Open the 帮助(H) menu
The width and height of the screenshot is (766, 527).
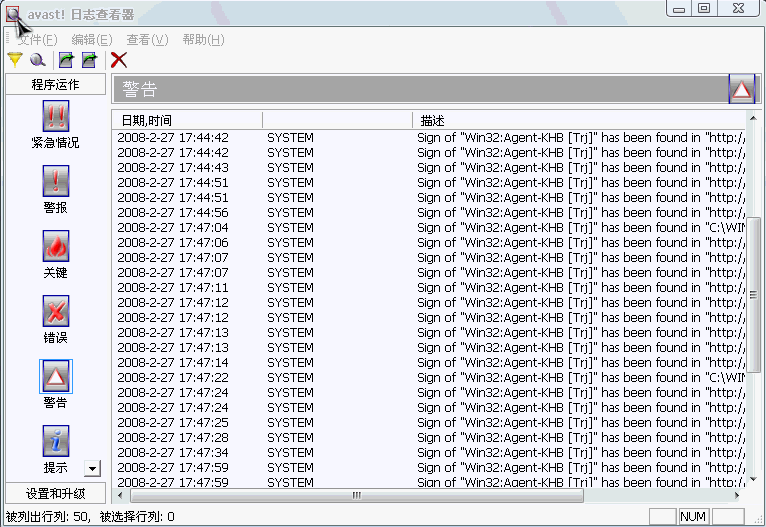pyautogui.click(x=203, y=40)
